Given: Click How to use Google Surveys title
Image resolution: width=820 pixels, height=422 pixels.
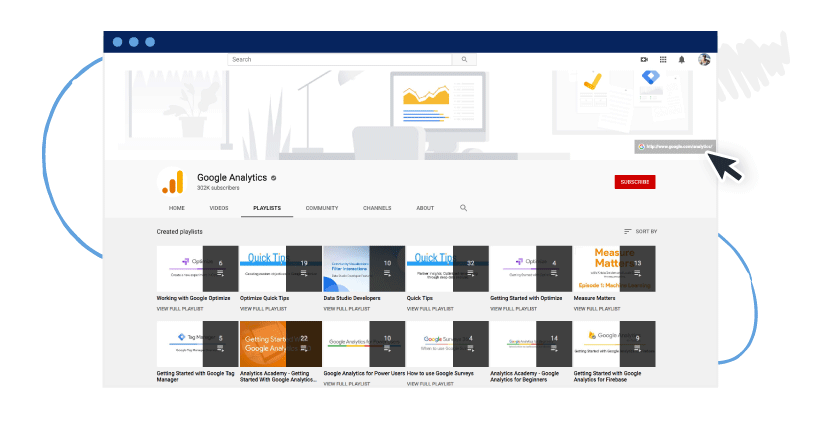Looking at the screenshot, I should tap(440, 373).
